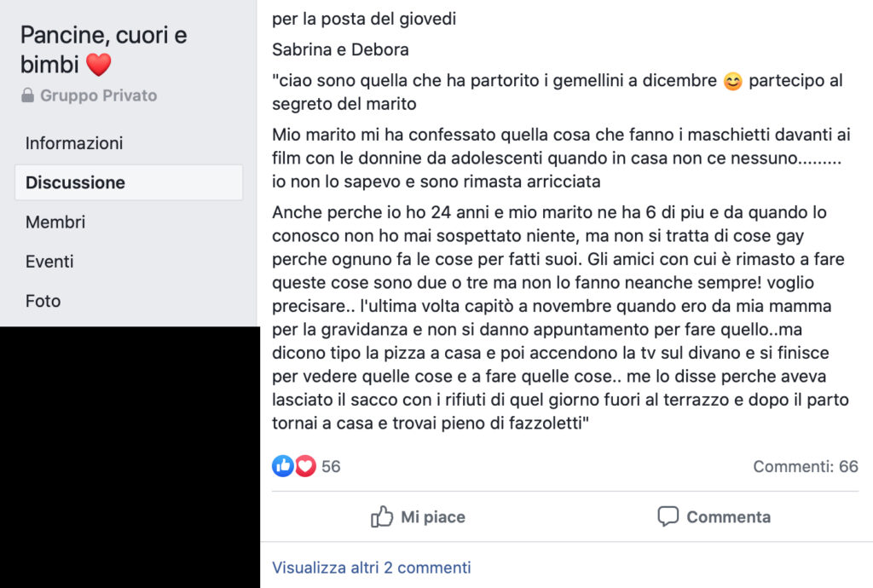Show the 56 reactions list
The width and height of the screenshot is (873, 588).
[x=331, y=466]
